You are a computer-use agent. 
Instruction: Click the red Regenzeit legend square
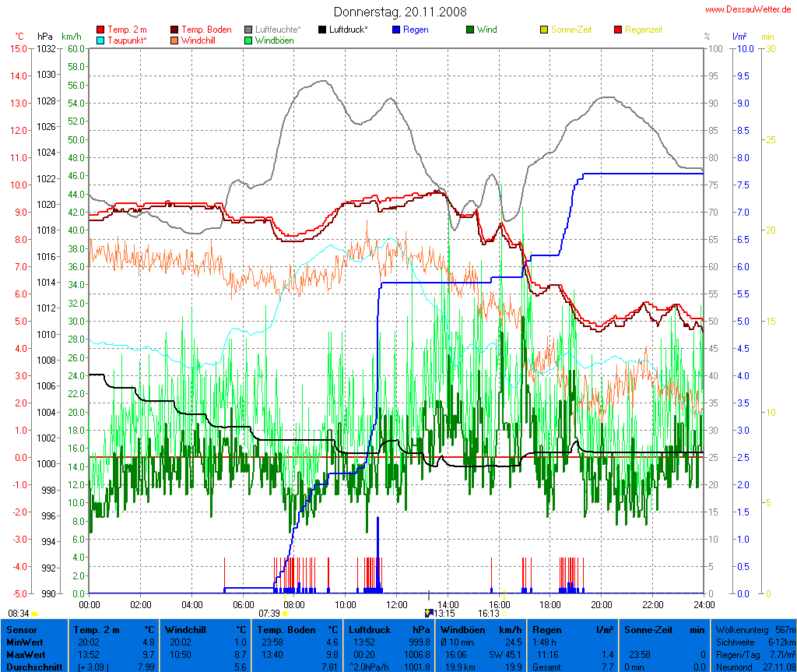tap(618, 30)
